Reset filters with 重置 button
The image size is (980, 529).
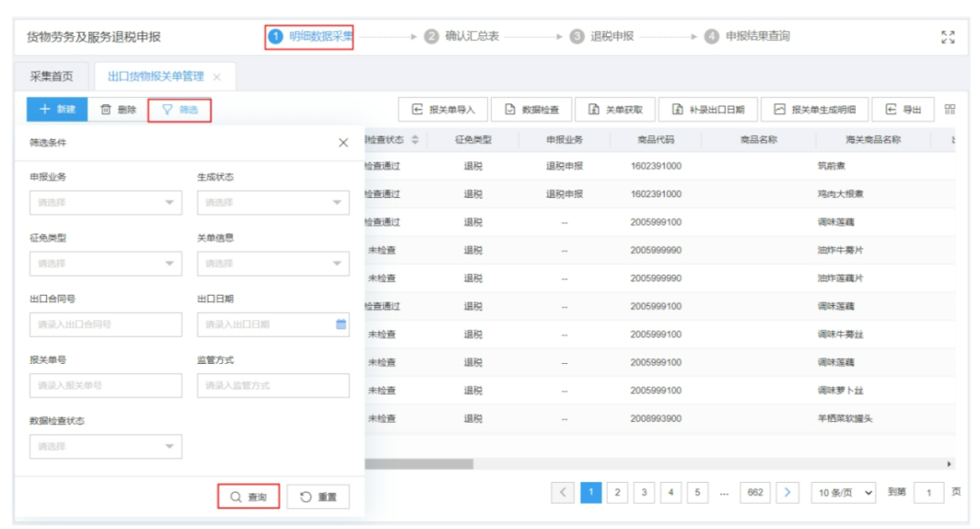(318, 497)
